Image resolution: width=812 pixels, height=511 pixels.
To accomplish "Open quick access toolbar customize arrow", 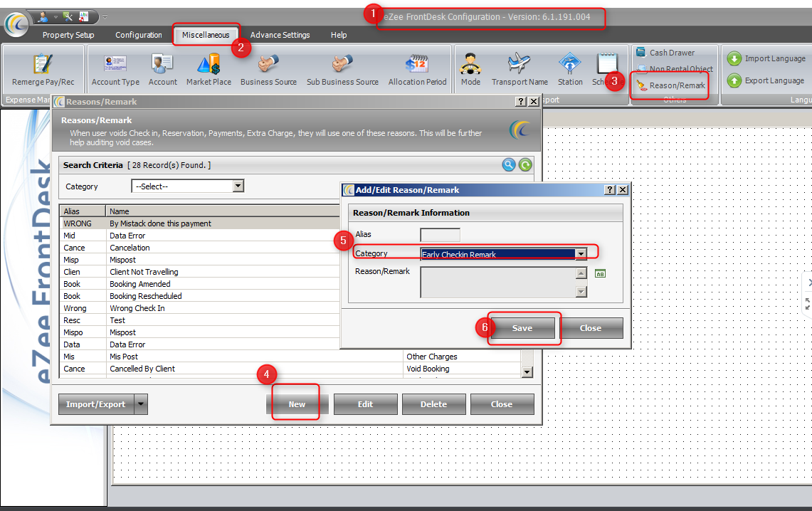I will tap(105, 17).
